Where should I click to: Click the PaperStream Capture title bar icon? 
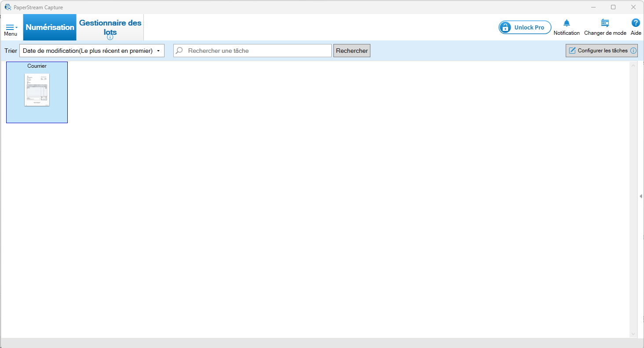pos(8,7)
